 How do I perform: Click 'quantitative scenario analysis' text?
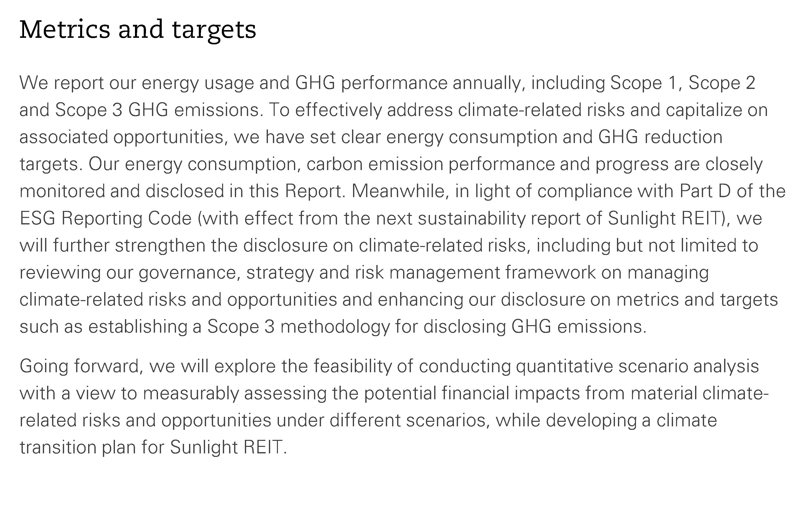click(637, 366)
